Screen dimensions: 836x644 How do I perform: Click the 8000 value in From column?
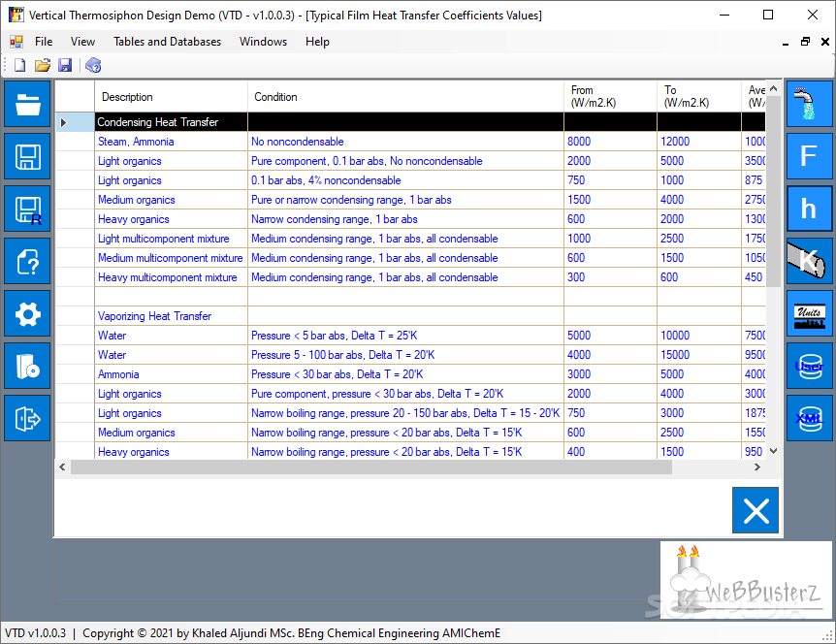point(610,142)
